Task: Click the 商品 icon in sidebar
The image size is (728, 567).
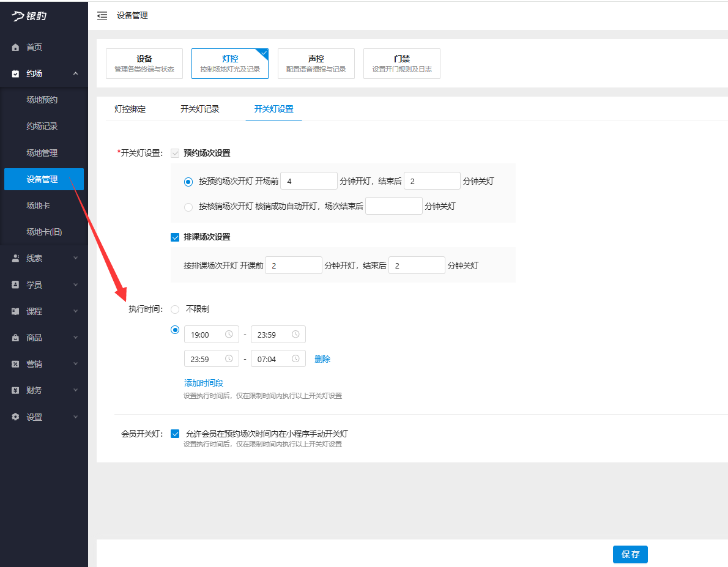Action: [x=15, y=337]
